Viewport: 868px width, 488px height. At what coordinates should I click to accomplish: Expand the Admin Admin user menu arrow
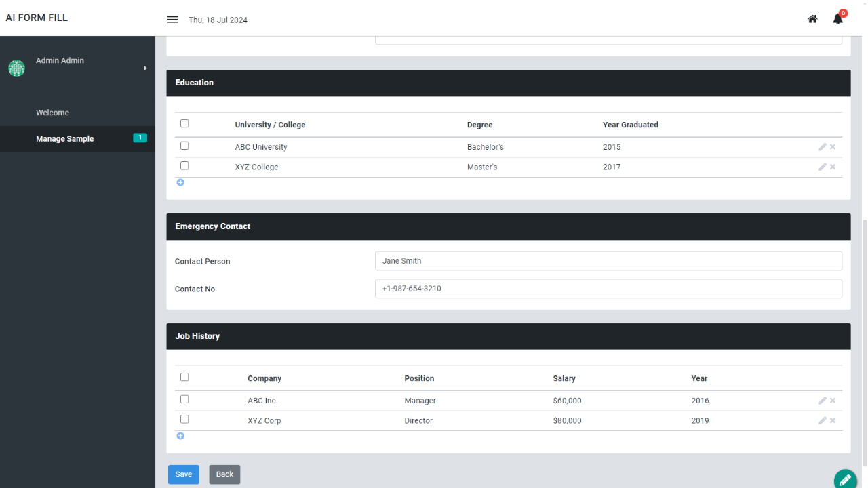click(x=145, y=68)
